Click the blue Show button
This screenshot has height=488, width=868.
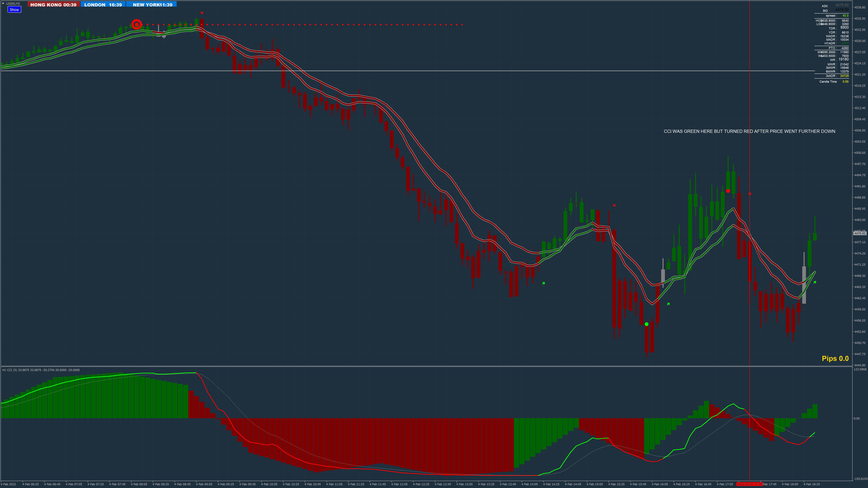point(14,10)
